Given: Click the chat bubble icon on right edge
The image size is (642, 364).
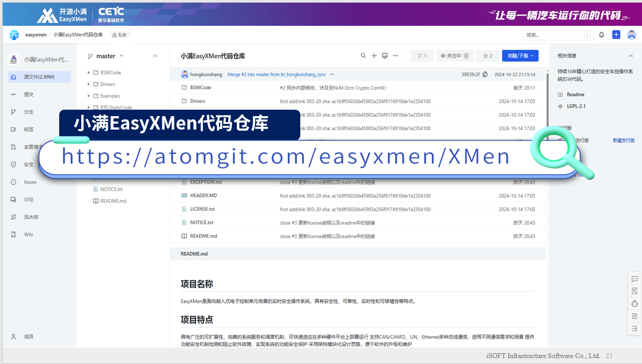Looking at the screenshot, I should (x=634, y=279).
